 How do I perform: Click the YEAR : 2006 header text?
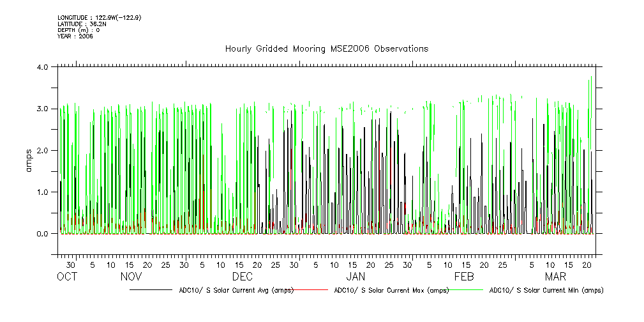point(75,36)
